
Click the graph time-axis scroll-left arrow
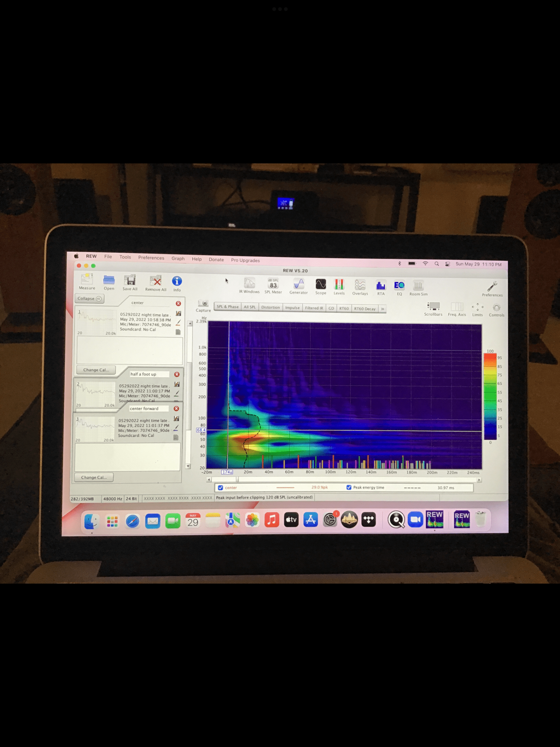click(209, 480)
